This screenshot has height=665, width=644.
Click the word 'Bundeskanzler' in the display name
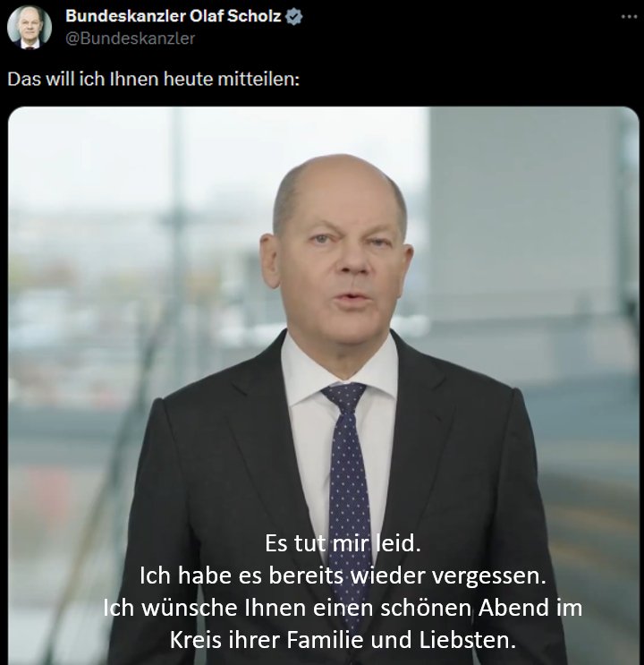(x=126, y=16)
